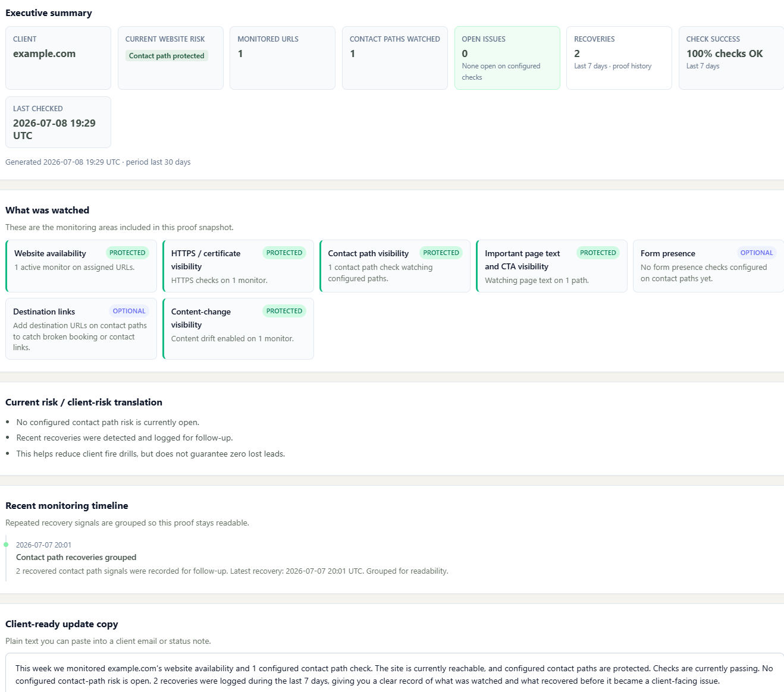Click the Optional badge on Destination links
The width and height of the screenshot is (784, 692).
(129, 311)
